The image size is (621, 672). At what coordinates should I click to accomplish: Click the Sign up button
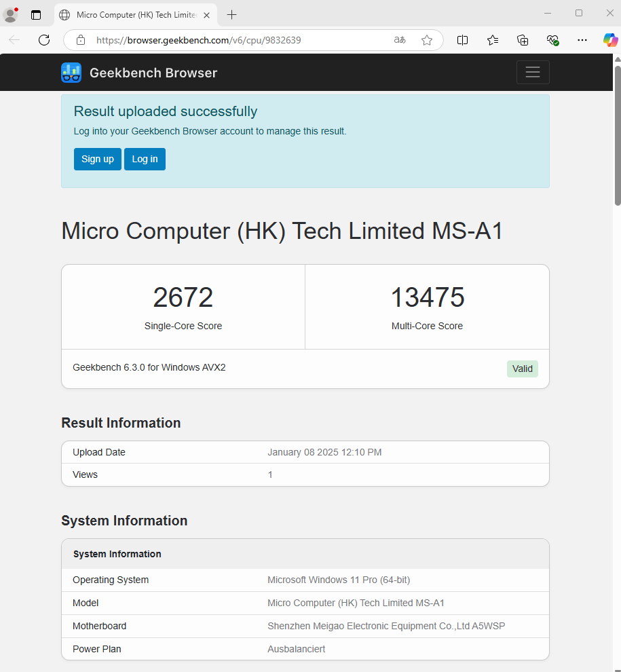tap(98, 159)
